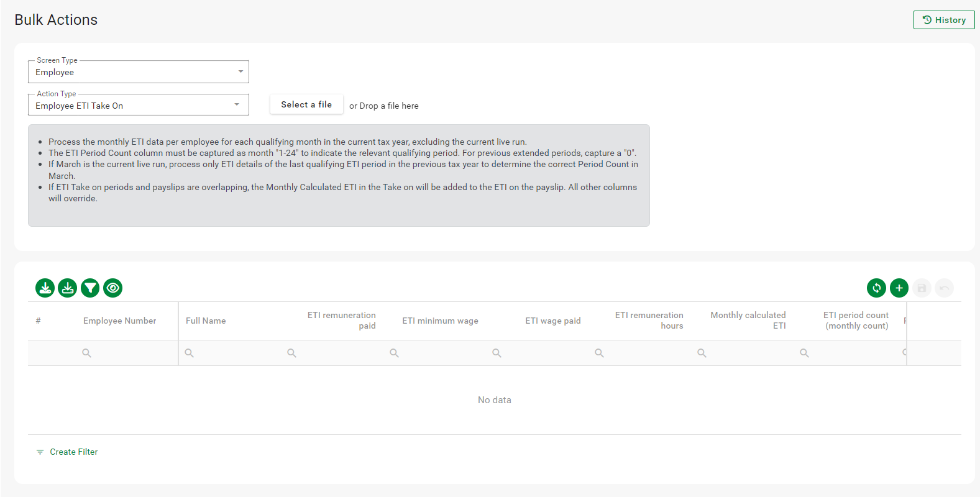The width and height of the screenshot is (980, 497).
Task: Toggle the green eye visibility icon
Action: click(x=112, y=288)
